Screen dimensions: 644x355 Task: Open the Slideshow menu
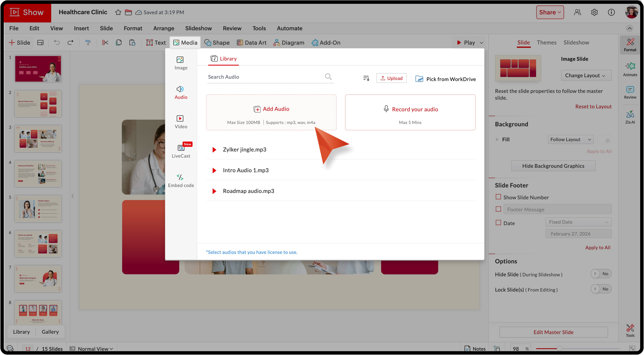tap(198, 28)
